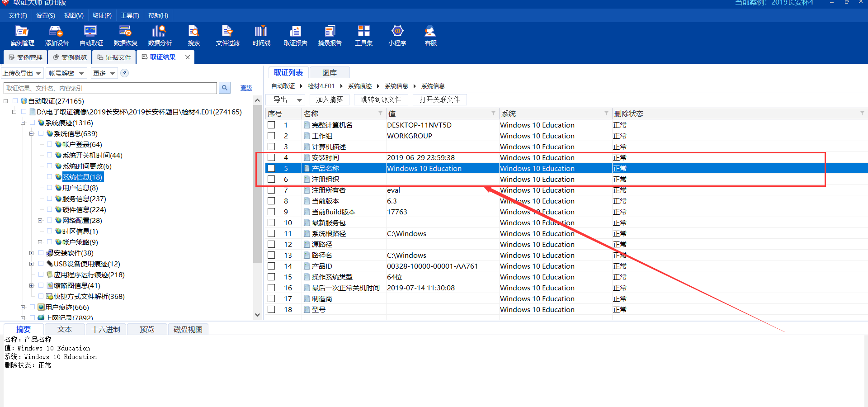
Task: Click the 跳转到源文件 button
Action: tap(381, 99)
